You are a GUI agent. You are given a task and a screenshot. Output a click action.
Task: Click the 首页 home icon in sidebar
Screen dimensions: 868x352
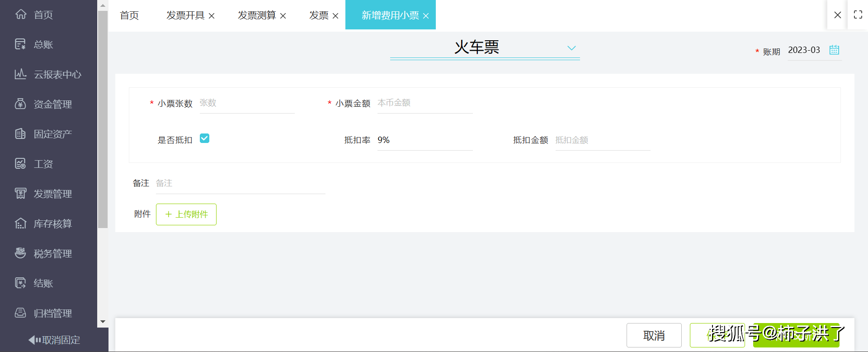point(21,14)
